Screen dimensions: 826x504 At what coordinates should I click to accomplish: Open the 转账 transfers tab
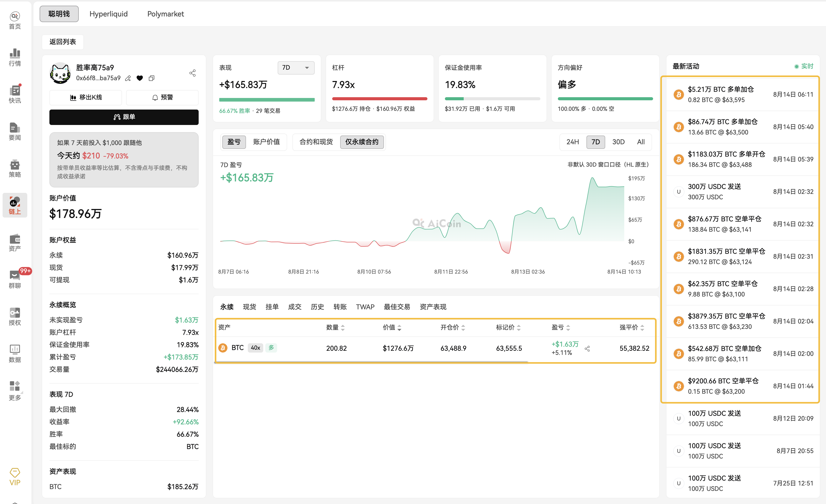point(340,307)
